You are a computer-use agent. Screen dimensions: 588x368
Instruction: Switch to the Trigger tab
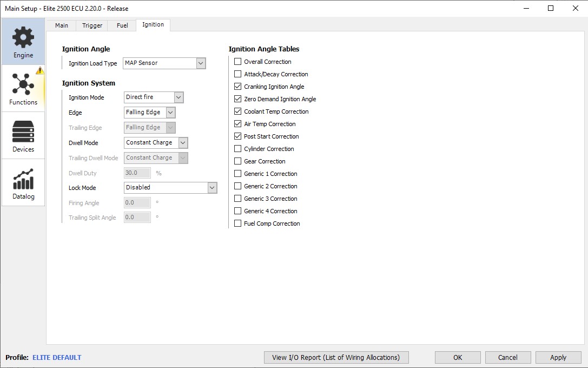[93, 25]
